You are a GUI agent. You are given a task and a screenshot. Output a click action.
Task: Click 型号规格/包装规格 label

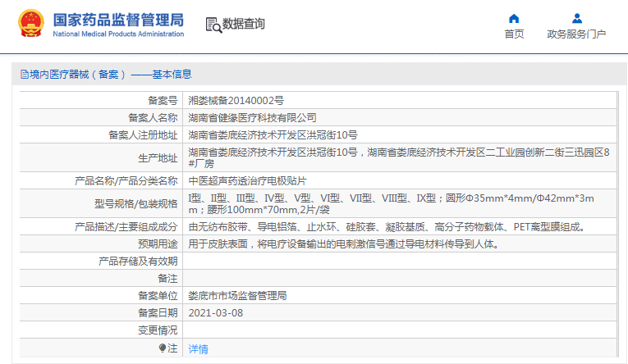click(135, 203)
